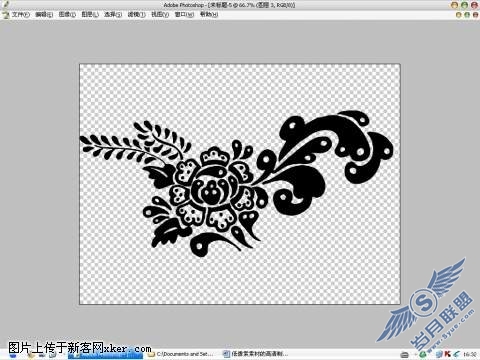480x360 pixels.
Task: Switch to the document taskbar button with Chinese title
Action: coord(257,354)
